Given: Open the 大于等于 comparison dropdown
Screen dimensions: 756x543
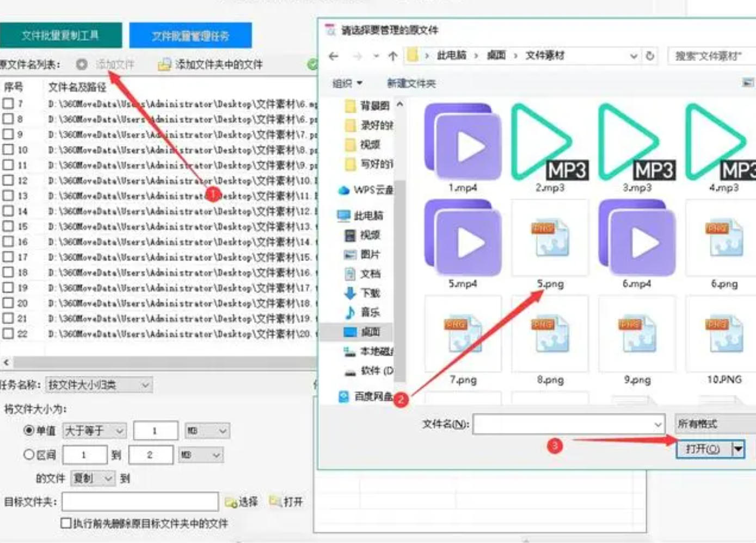Looking at the screenshot, I should [95, 431].
